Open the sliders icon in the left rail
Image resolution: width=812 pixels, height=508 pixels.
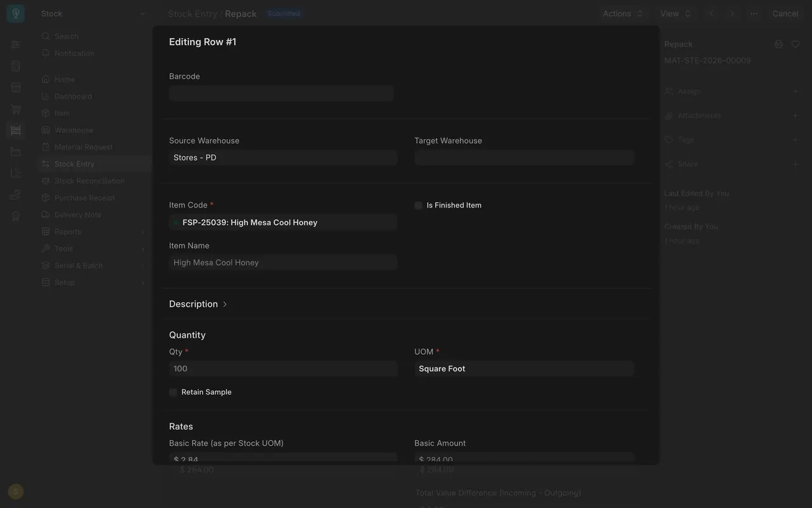click(x=16, y=44)
